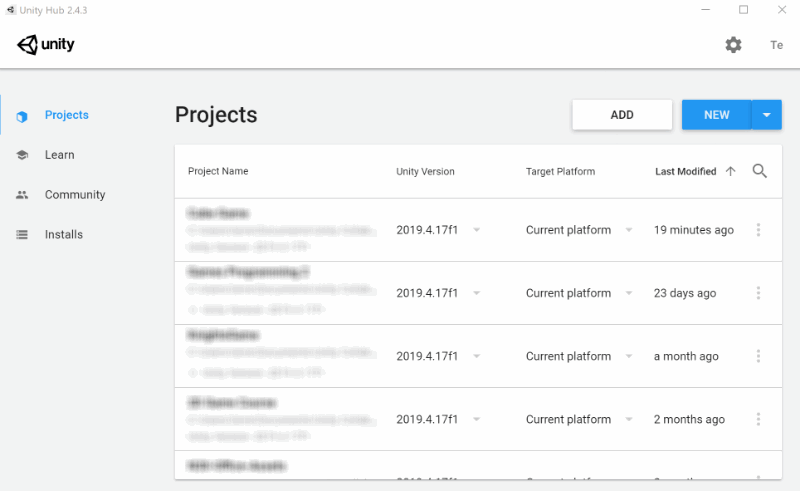Open the Projects tab in sidebar
The height and width of the screenshot is (491, 800).
(66, 115)
